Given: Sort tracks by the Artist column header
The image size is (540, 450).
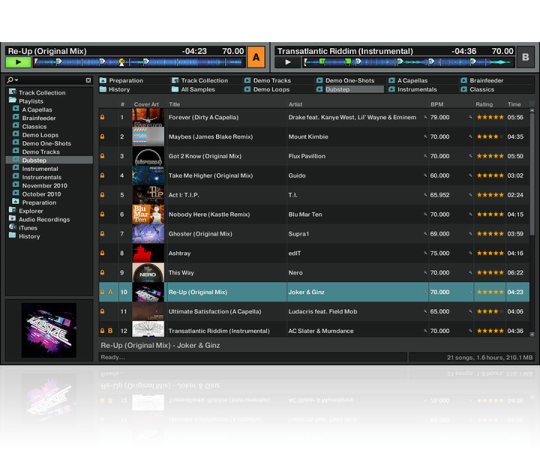Looking at the screenshot, I should click(295, 104).
